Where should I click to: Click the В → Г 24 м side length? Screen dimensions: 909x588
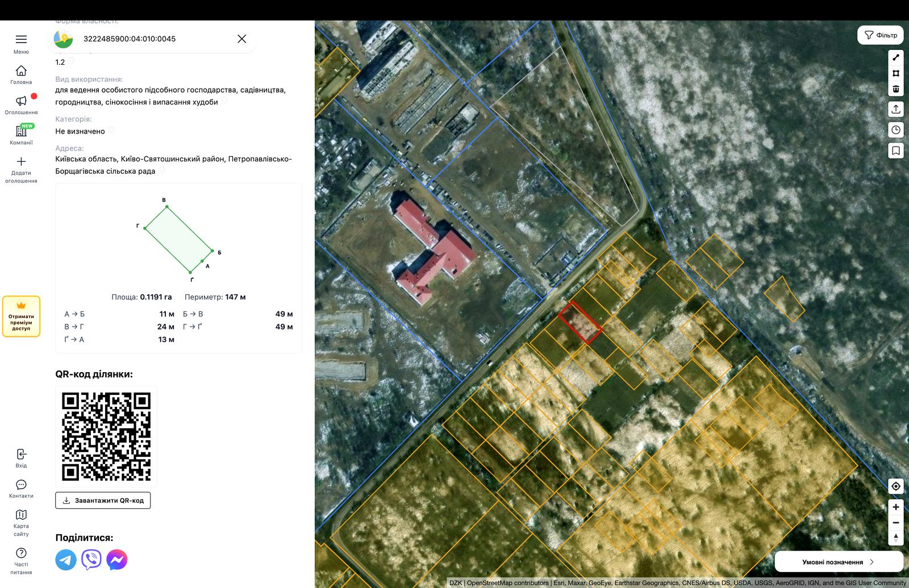[119, 327]
